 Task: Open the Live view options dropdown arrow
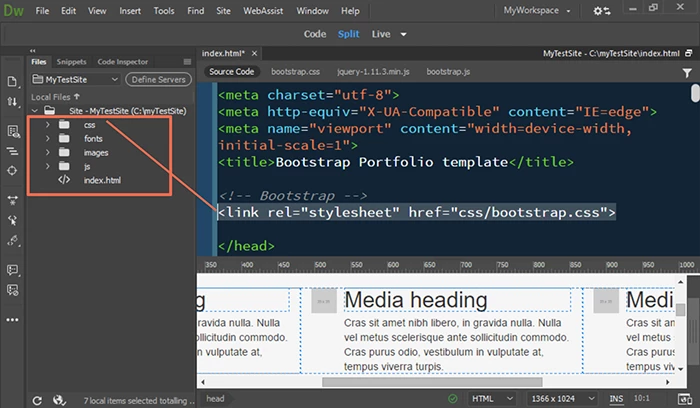pos(403,34)
